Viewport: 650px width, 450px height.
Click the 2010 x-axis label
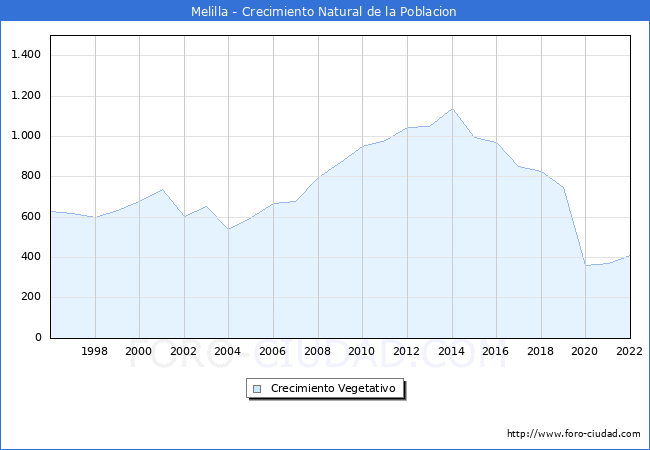coord(361,351)
